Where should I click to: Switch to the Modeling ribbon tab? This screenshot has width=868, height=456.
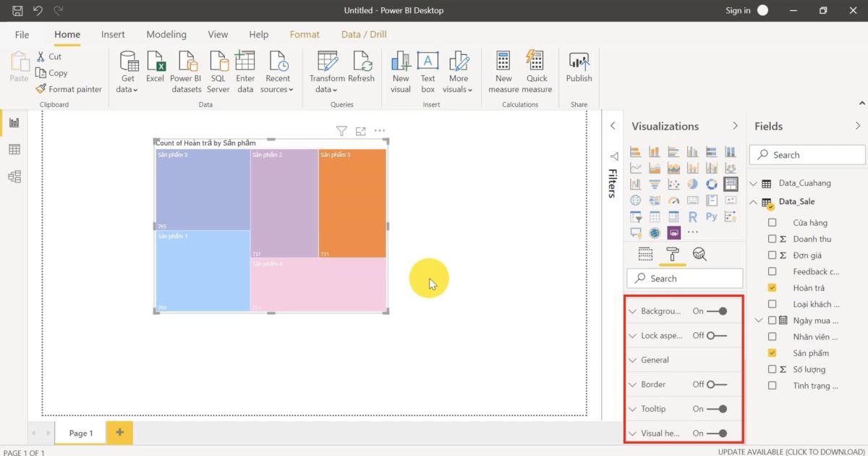pyautogui.click(x=166, y=34)
